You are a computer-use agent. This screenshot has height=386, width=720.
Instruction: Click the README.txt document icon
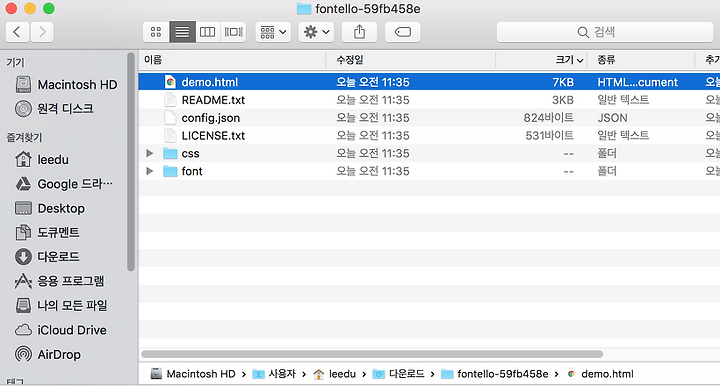[170, 100]
